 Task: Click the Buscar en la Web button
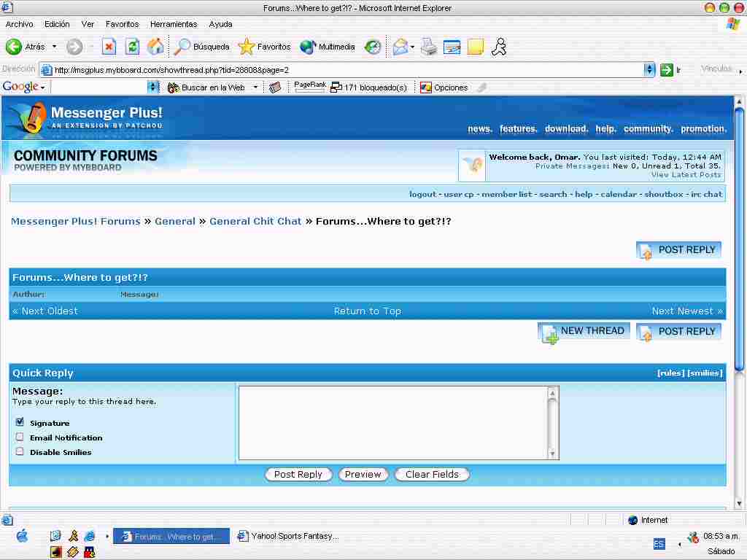click(206, 87)
